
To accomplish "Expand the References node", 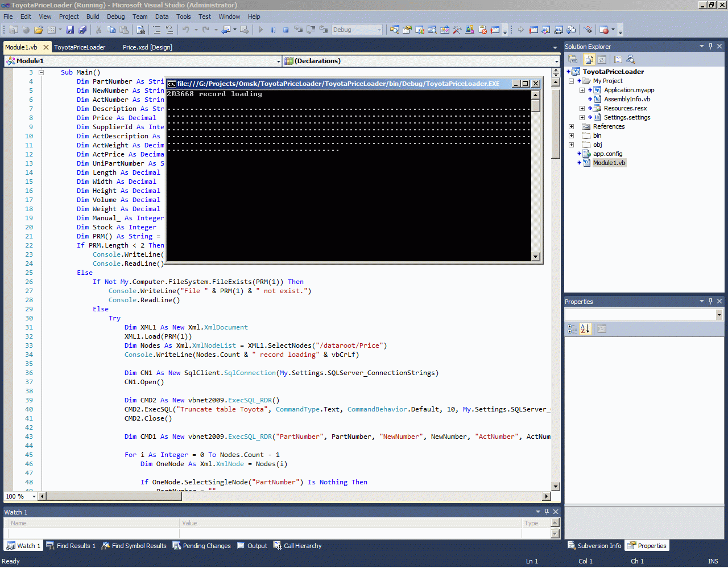I will pyautogui.click(x=571, y=126).
